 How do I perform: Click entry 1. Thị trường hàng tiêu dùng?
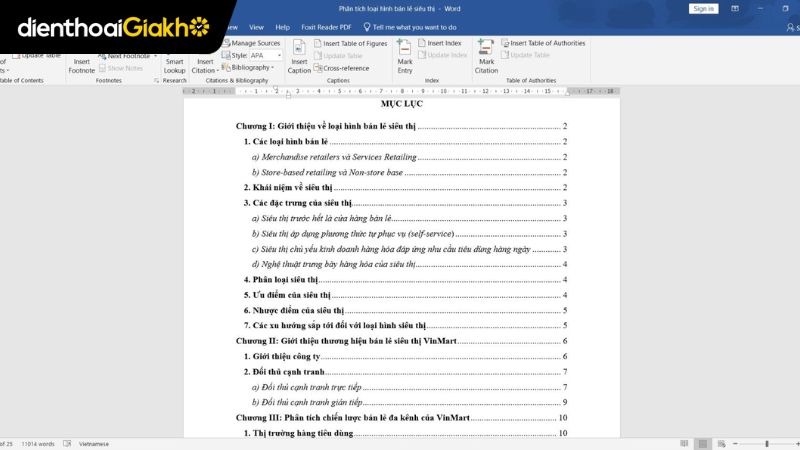[x=406, y=433]
